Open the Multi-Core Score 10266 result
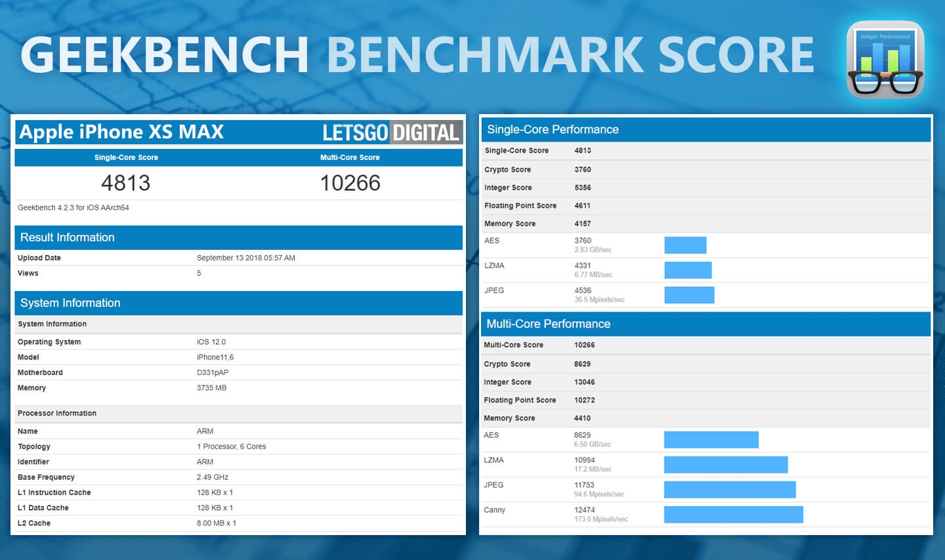This screenshot has height=560, width=945. point(350,182)
